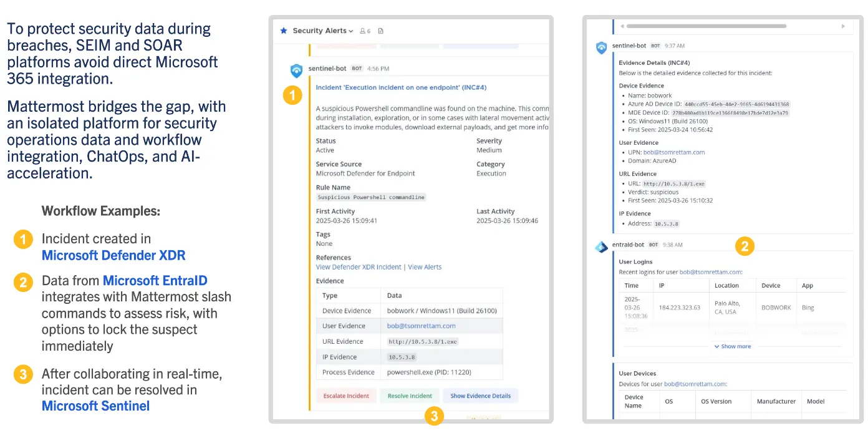Click the 4:56 PM timestamp on sentinel-bot post
This screenshot has width=868, height=433.
pyautogui.click(x=378, y=68)
